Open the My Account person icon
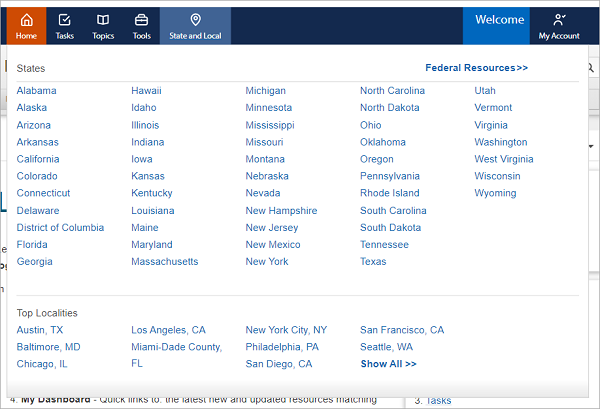 558,20
